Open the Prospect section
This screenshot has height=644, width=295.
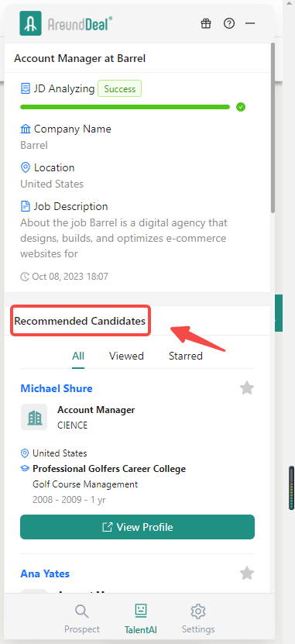pos(81,619)
